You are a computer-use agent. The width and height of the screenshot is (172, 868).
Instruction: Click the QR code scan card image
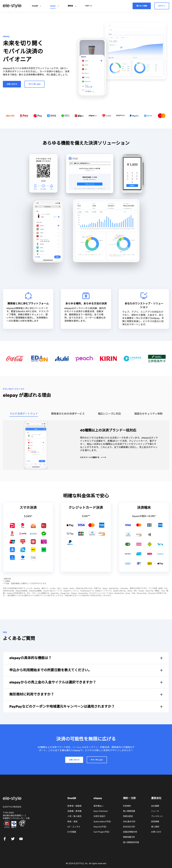pos(43,174)
